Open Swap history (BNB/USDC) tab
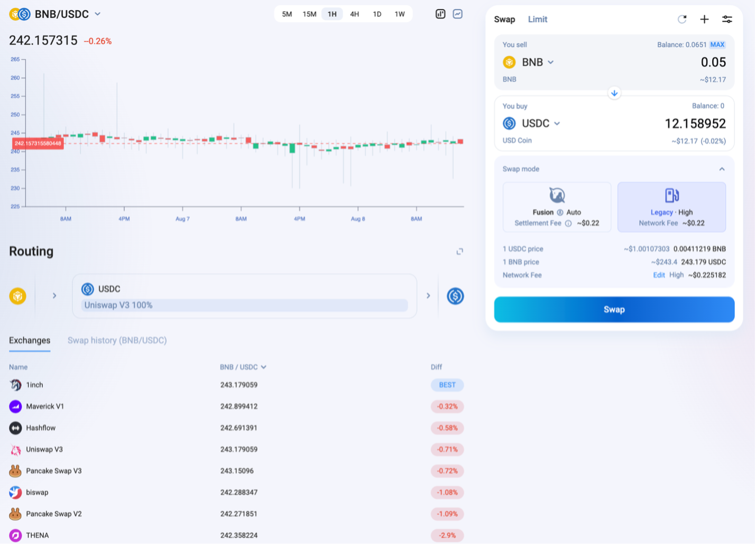Image resolution: width=756 pixels, height=547 pixels. [x=117, y=341]
